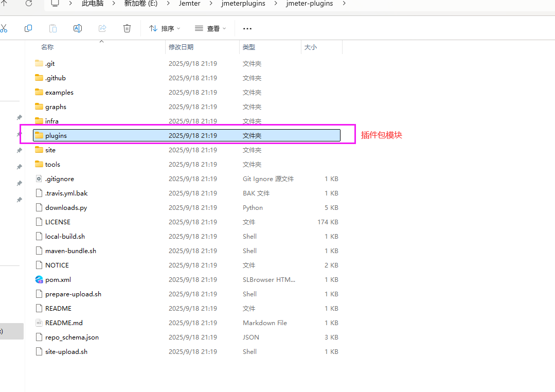This screenshot has height=392, width=555.
Task: Expand chevron after 此电脑 breadcrumb
Action: [114, 4]
